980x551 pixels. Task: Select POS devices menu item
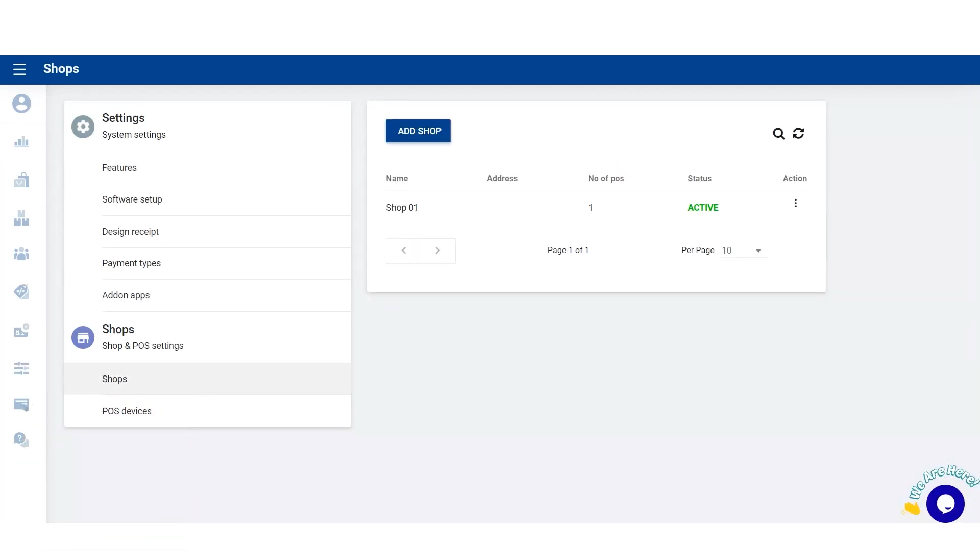click(127, 411)
